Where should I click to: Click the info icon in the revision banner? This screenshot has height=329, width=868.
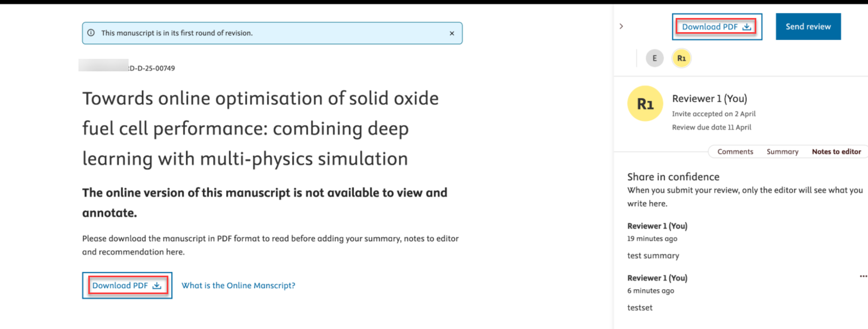pos(91,33)
